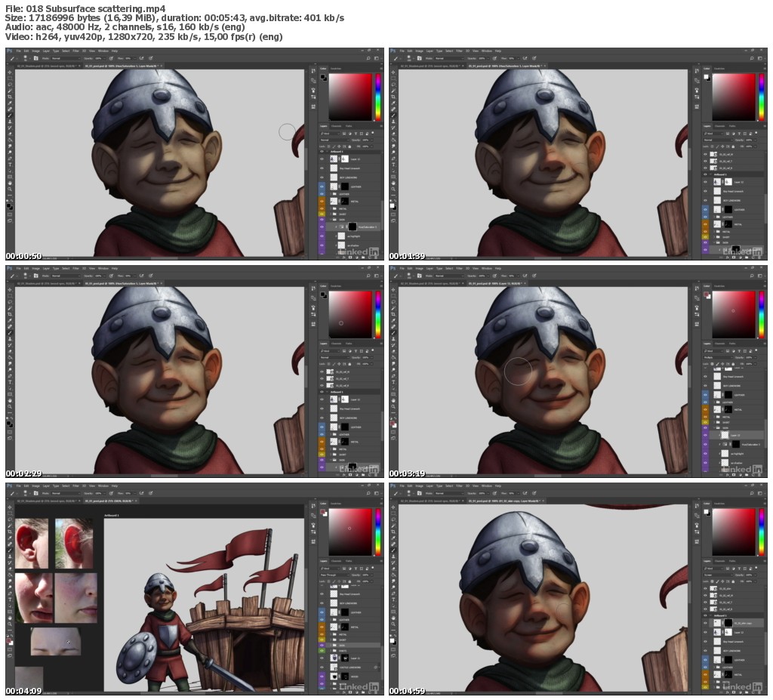The image size is (773, 700).
Task: Select the first document tab in the 00:00:50 frame
Action: pos(47,66)
